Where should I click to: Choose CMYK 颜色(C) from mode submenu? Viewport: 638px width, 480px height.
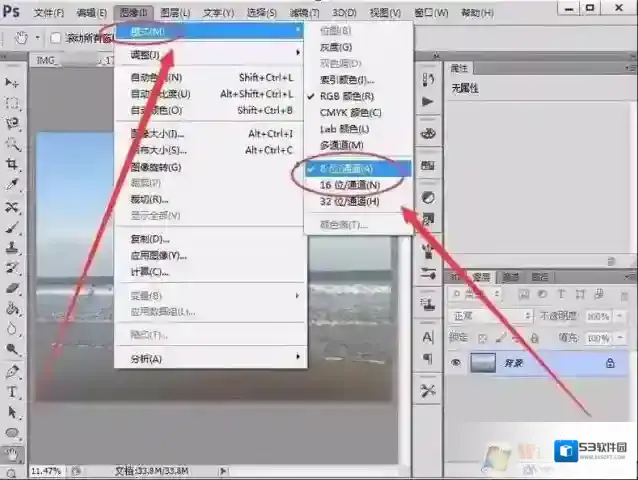[350, 112]
